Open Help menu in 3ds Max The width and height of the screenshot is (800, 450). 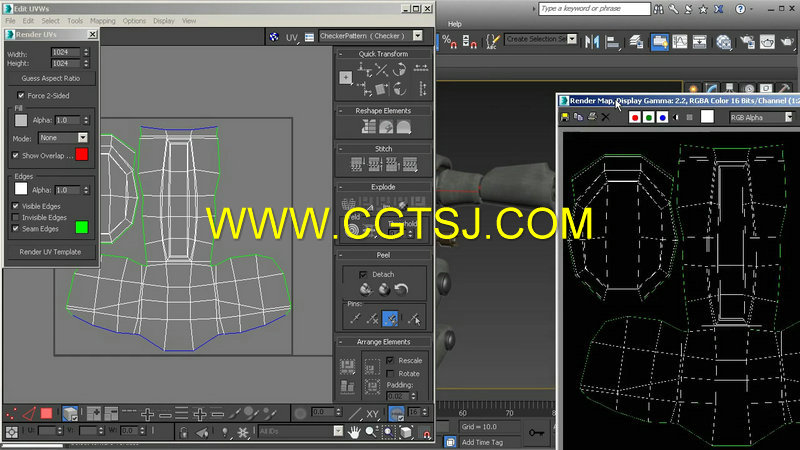point(455,24)
